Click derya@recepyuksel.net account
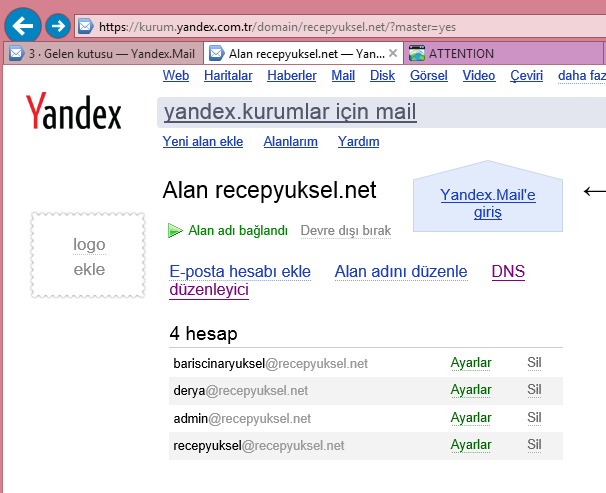 (241, 391)
